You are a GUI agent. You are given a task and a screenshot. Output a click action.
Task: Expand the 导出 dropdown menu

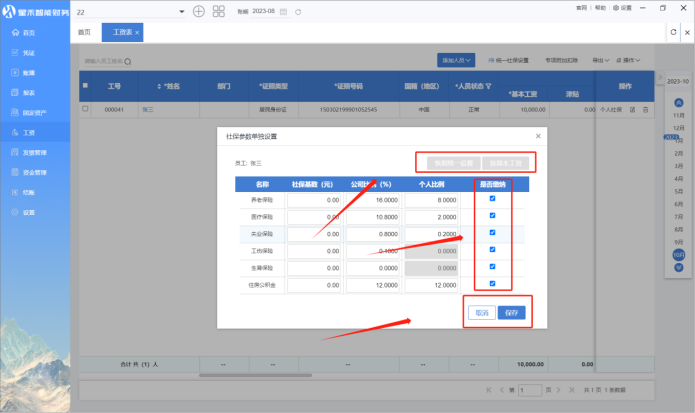(x=600, y=60)
